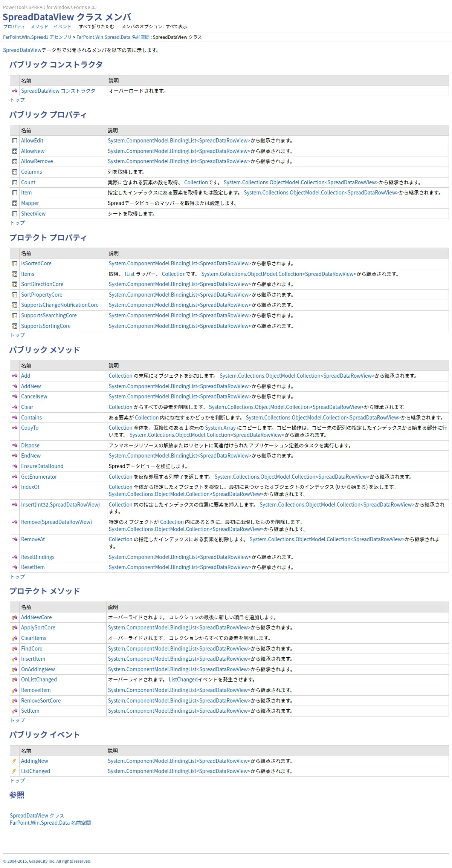Screen dimensions: 452x868
Task: Collapse all sections with すべて折りたたむ
Action: 96,27
